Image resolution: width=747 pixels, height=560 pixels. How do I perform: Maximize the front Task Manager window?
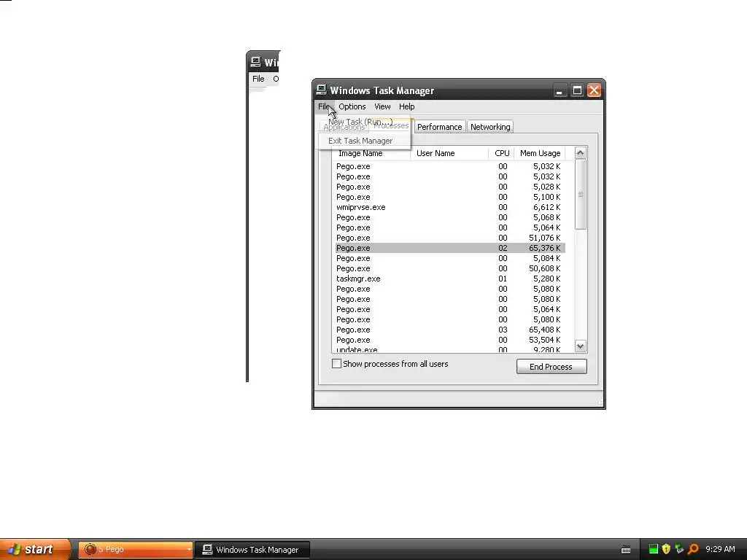pos(577,90)
